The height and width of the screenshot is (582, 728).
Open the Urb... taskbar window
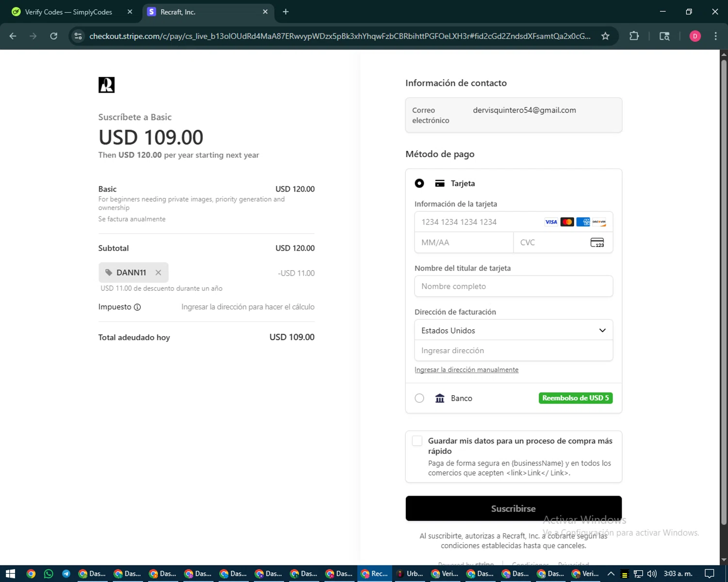(410, 574)
